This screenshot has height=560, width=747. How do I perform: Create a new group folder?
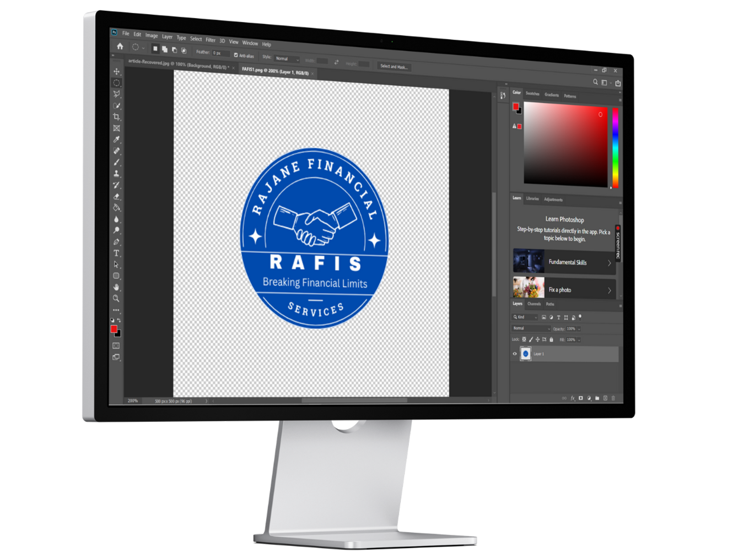point(597,398)
